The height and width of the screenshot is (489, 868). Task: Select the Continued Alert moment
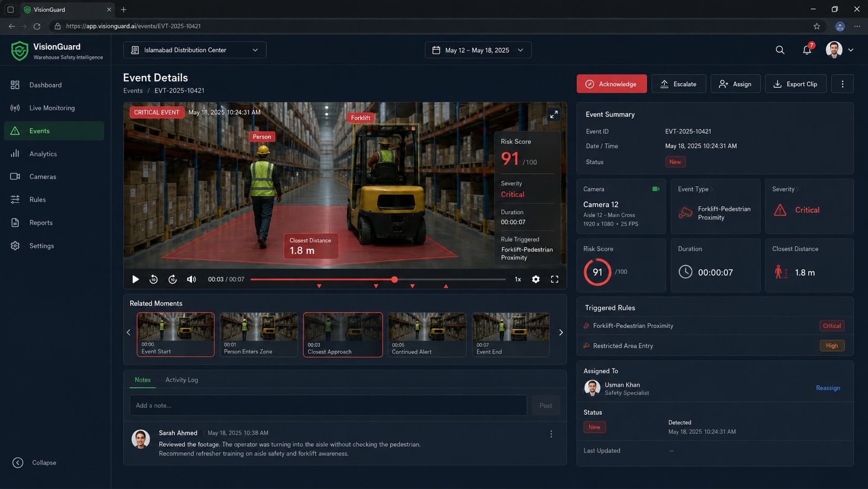click(x=427, y=335)
